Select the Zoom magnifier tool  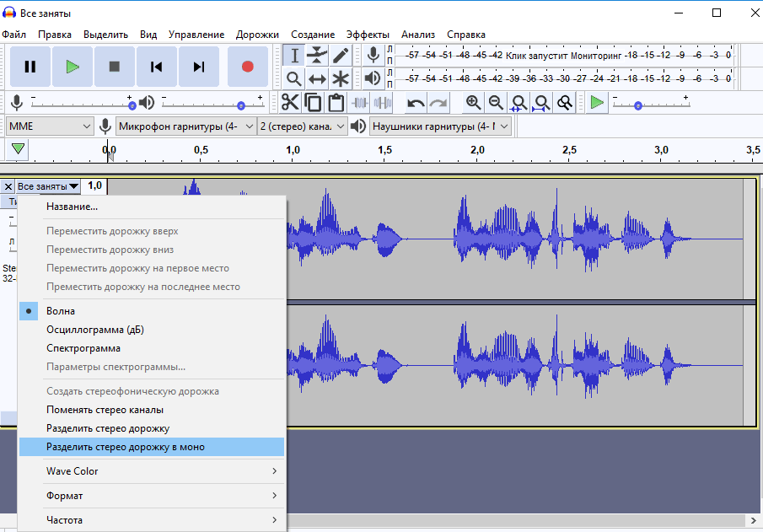tap(294, 78)
